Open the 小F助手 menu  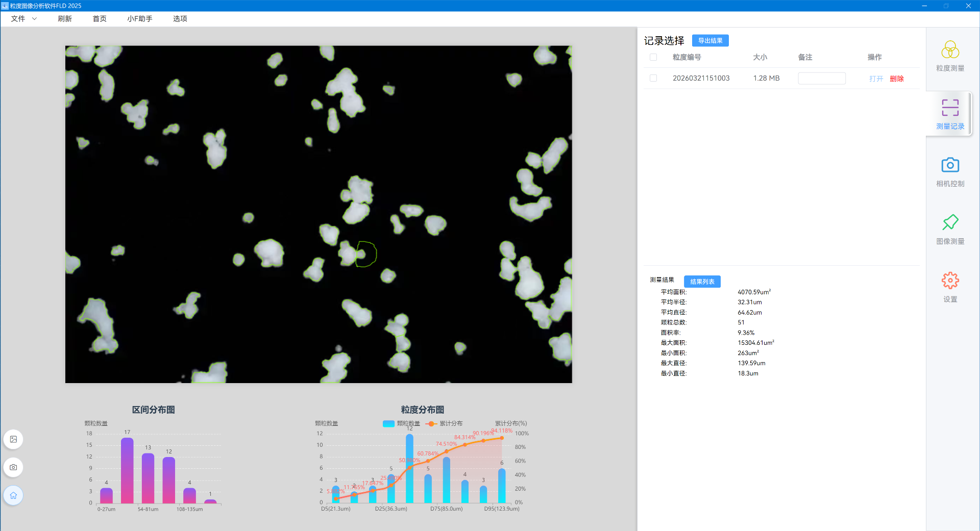click(140, 19)
